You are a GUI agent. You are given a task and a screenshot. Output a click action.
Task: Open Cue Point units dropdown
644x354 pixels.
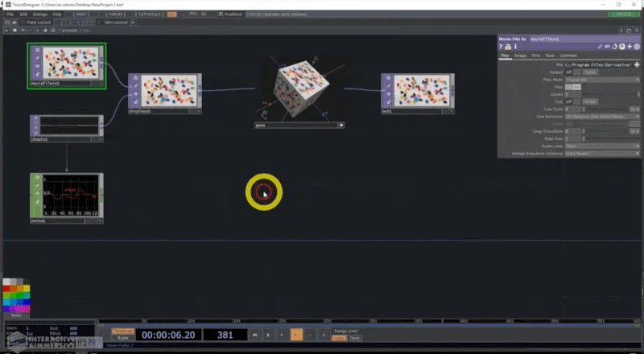pyautogui.click(x=634, y=109)
